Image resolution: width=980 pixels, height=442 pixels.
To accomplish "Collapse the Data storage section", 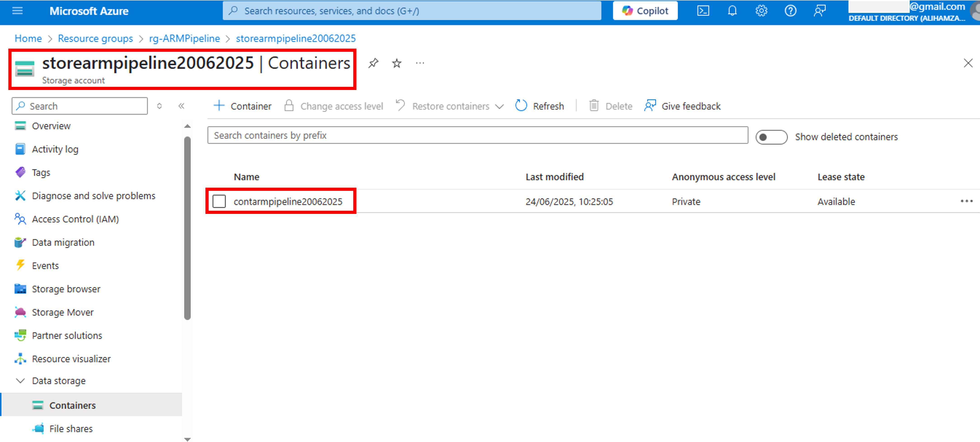I will pos(20,380).
